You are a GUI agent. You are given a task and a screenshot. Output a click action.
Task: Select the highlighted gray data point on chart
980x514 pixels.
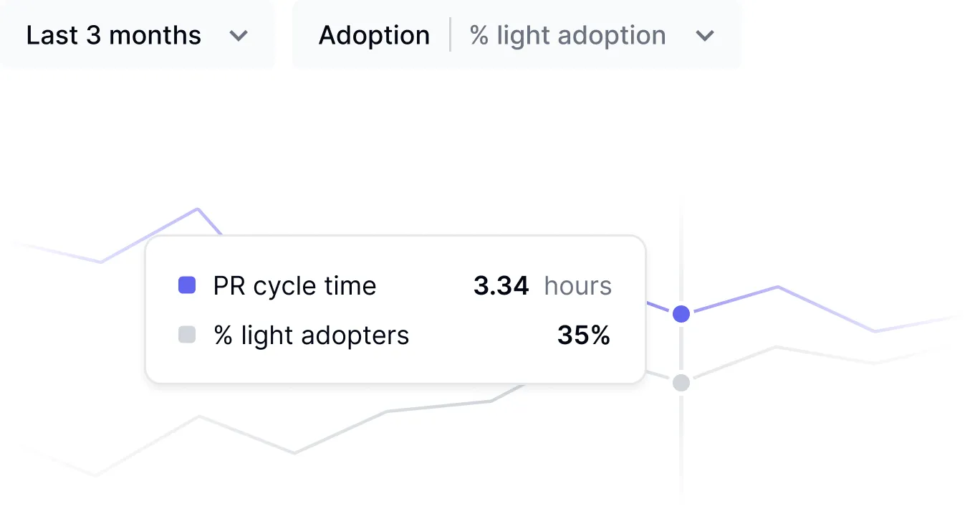[681, 383]
